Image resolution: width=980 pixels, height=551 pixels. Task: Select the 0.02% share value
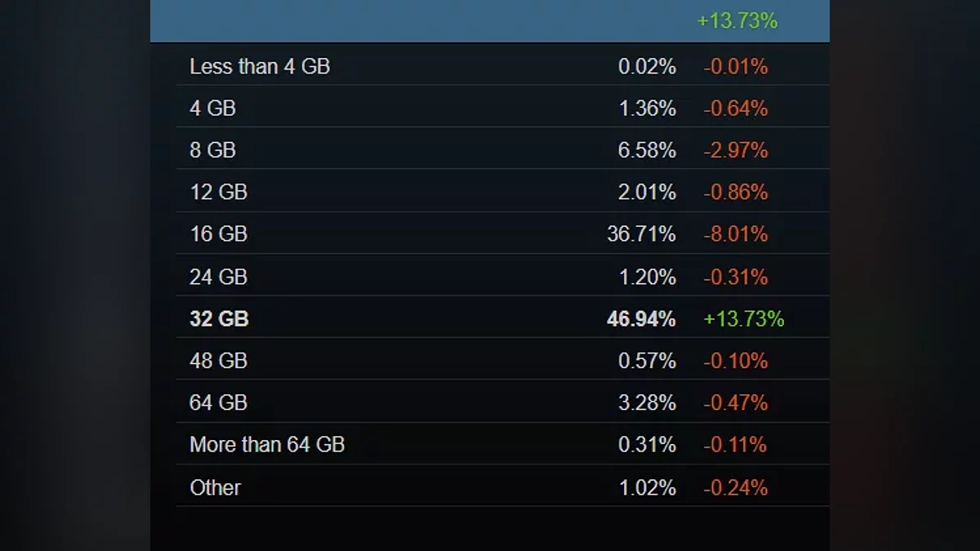pos(647,67)
